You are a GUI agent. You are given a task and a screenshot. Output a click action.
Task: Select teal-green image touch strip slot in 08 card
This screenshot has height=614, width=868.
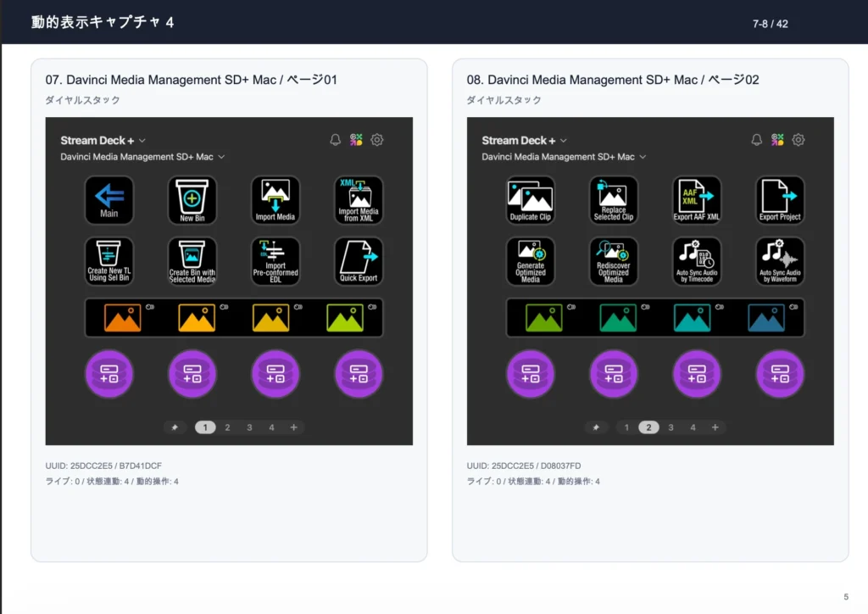618,318
